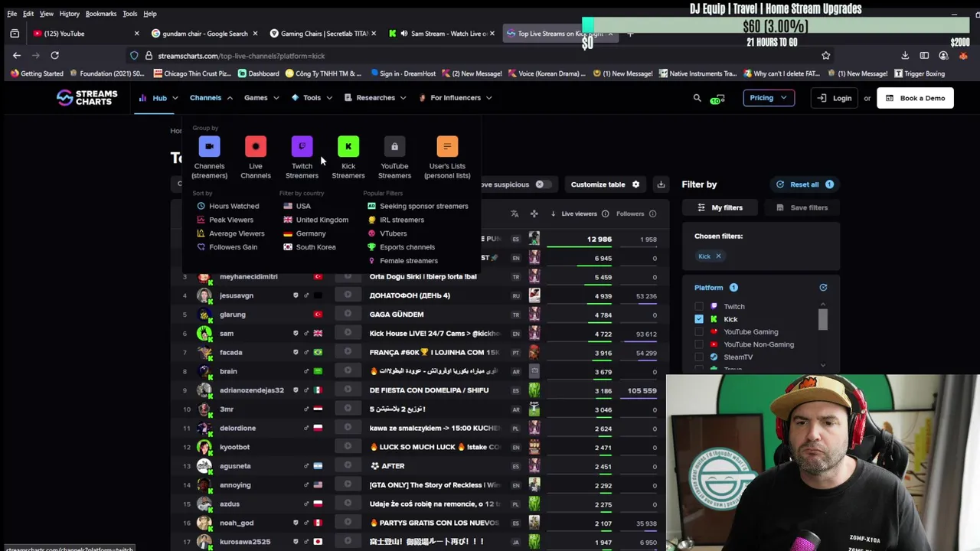Choose the VTubers popular filter

387,233
